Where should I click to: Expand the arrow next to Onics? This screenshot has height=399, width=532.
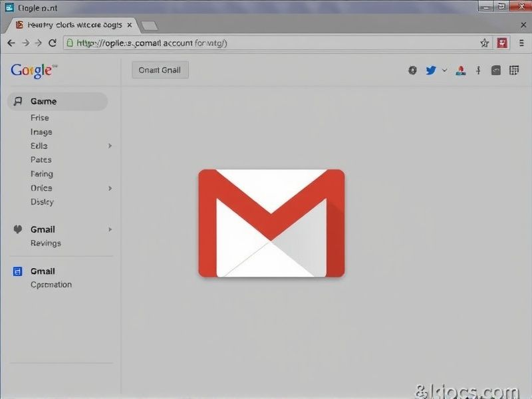pyautogui.click(x=110, y=188)
